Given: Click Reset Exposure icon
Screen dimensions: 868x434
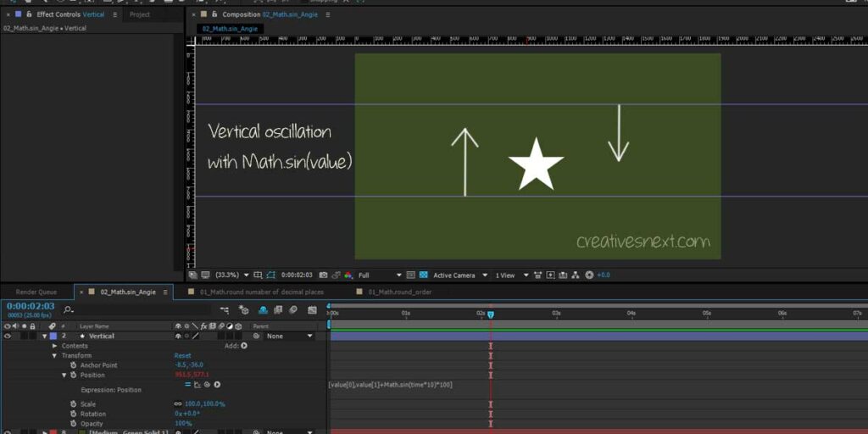Looking at the screenshot, I should click(589, 275).
